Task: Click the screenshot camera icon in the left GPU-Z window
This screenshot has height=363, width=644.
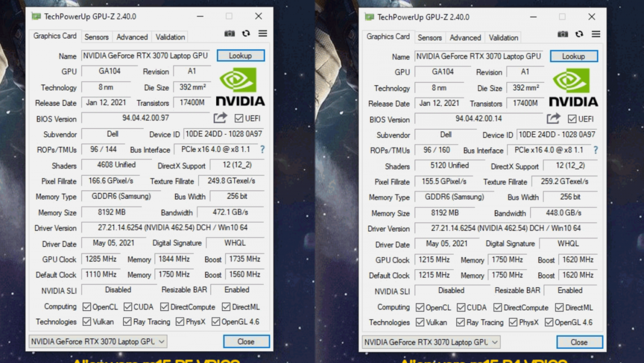Action: (x=229, y=34)
